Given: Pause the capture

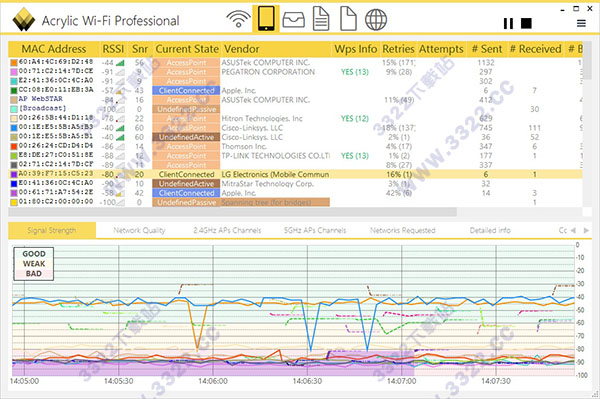Looking at the screenshot, I should click(508, 23).
